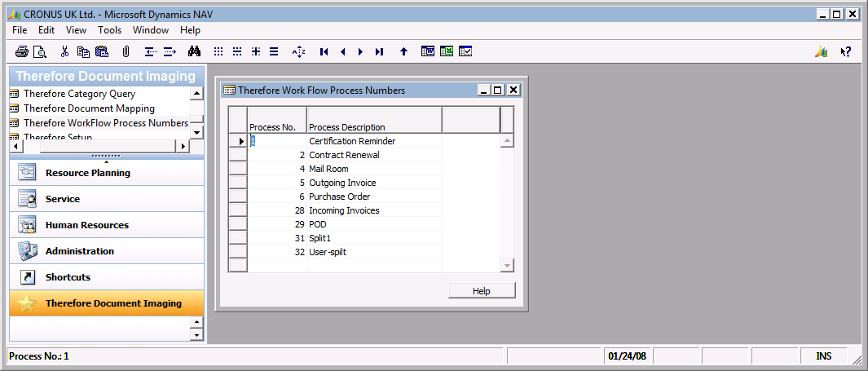Click the up arrow toolbar icon
The image size is (868, 371).
coord(403,51)
